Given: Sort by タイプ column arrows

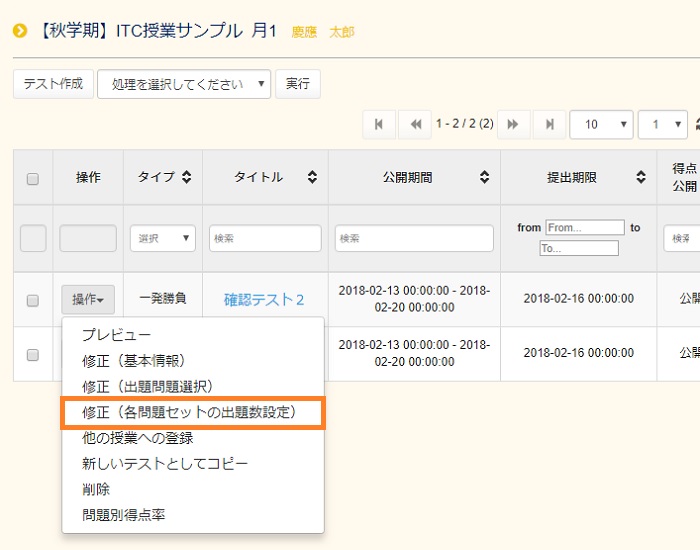Looking at the screenshot, I should (x=186, y=177).
